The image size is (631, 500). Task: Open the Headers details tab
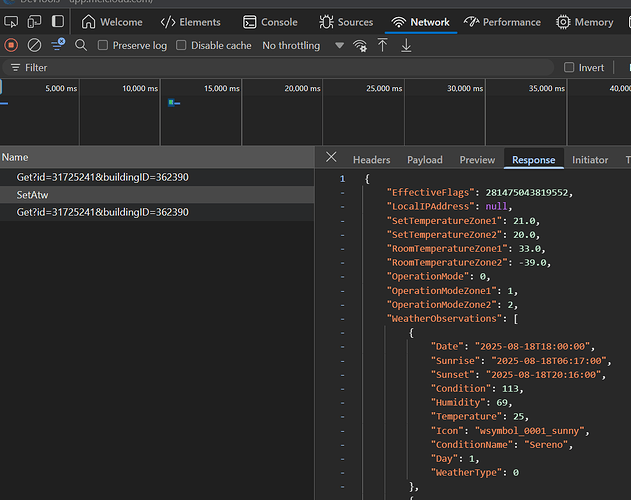(x=371, y=160)
